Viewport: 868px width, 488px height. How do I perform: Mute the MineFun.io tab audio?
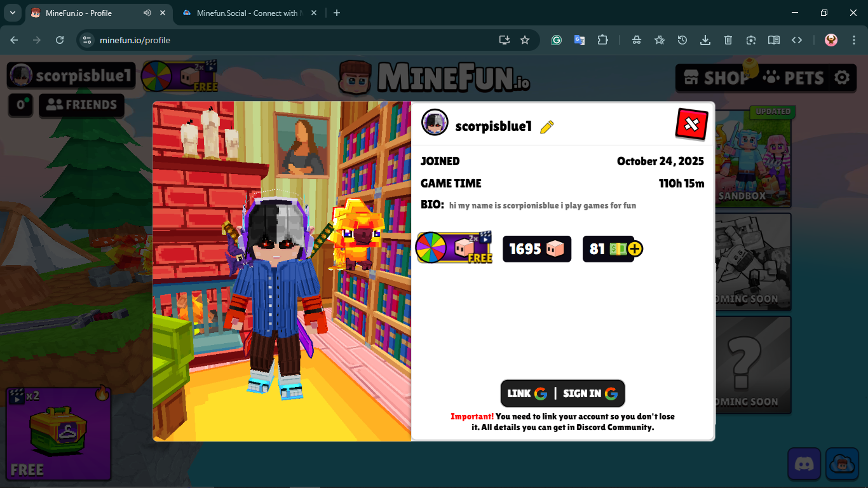click(147, 13)
